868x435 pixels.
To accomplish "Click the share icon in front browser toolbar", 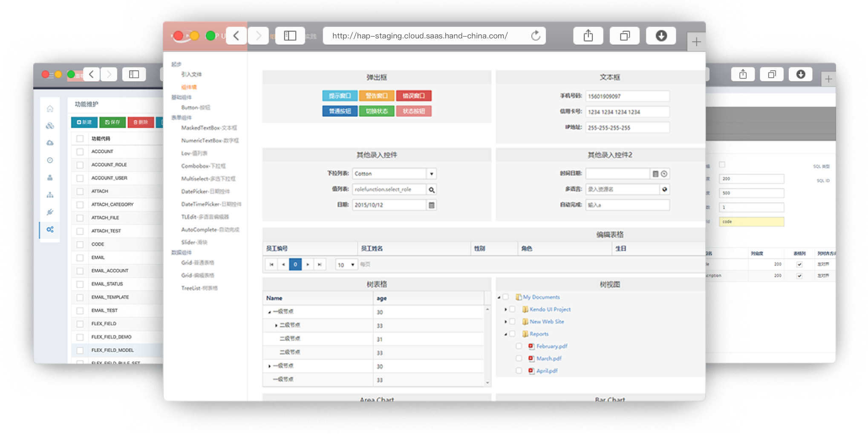I will (x=588, y=36).
